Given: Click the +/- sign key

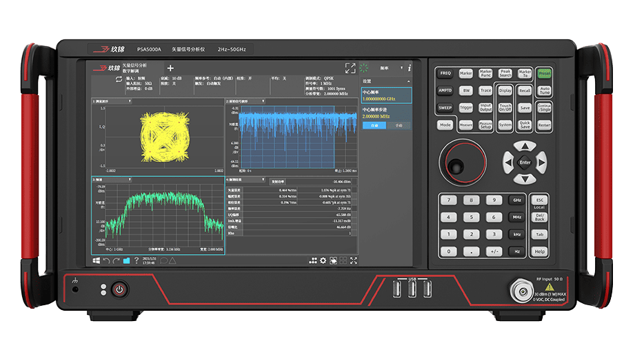Looking at the screenshot, I should coord(494,251).
